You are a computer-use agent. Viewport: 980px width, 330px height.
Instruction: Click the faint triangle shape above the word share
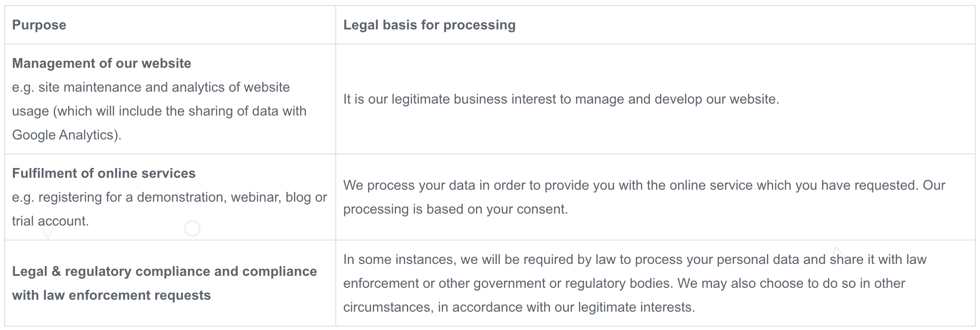tap(837, 252)
